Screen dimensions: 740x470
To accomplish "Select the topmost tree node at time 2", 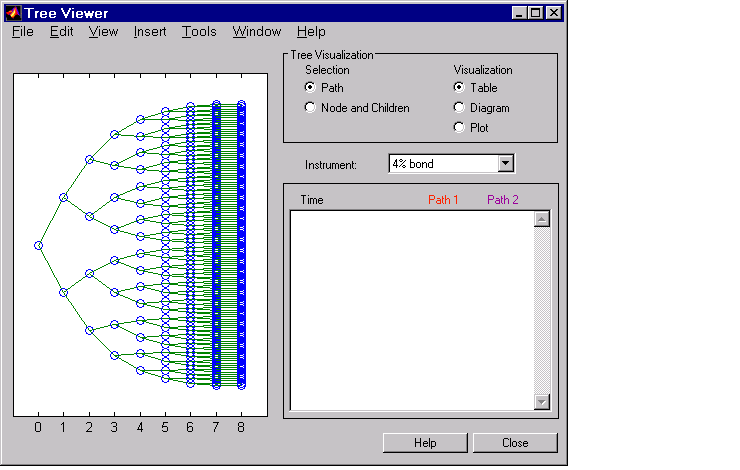I will coord(89,159).
